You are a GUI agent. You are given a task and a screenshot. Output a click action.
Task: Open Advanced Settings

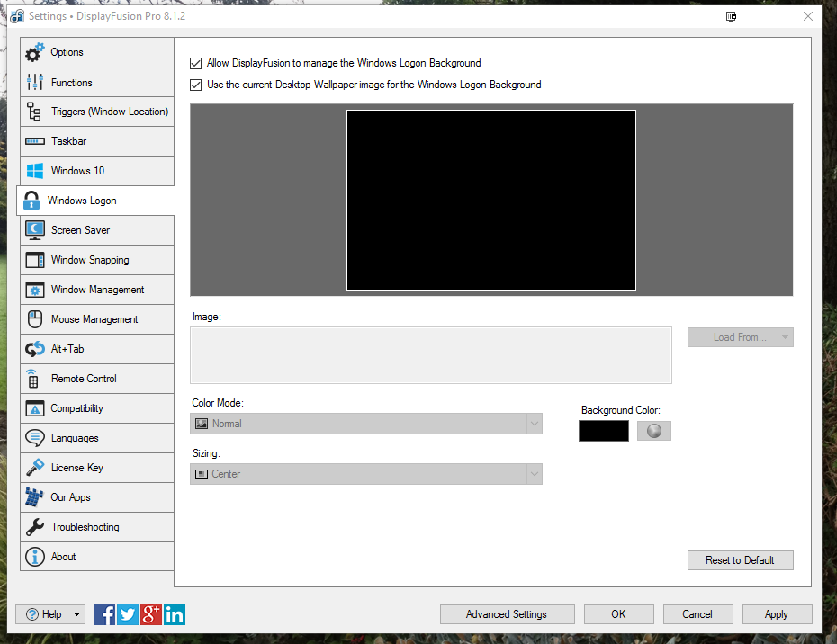pyautogui.click(x=507, y=614)
